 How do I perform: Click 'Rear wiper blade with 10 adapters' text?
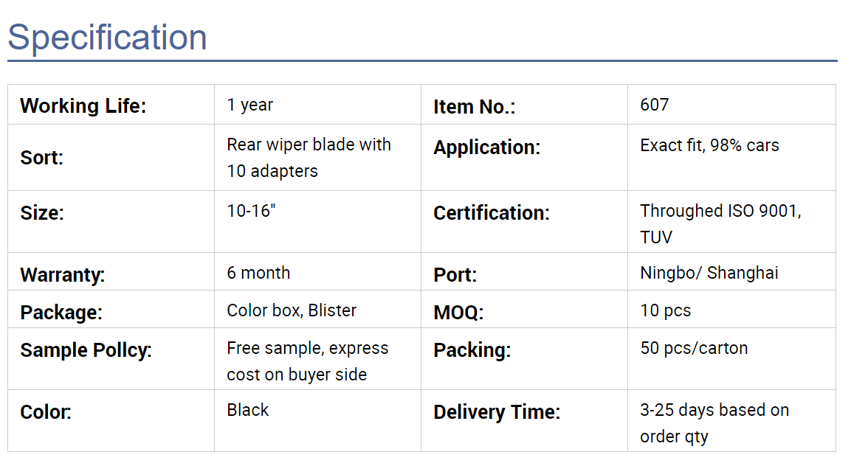tap(309, 158)
